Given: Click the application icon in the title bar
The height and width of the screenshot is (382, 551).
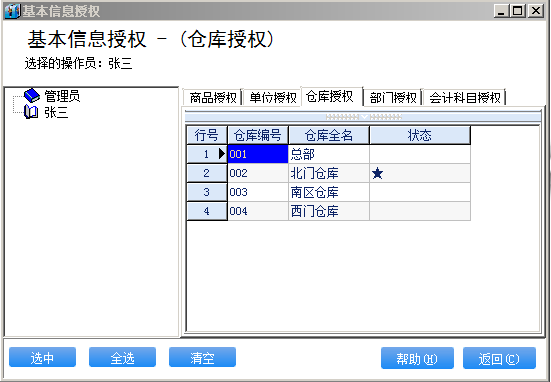Looking at the screenshot, I should [x=12, y=11].
